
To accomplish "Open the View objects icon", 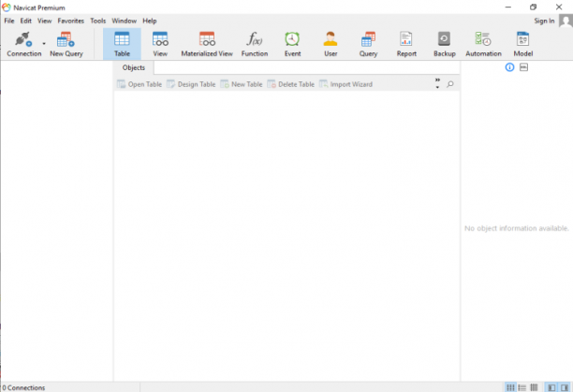I will click(x=160, y=44).
